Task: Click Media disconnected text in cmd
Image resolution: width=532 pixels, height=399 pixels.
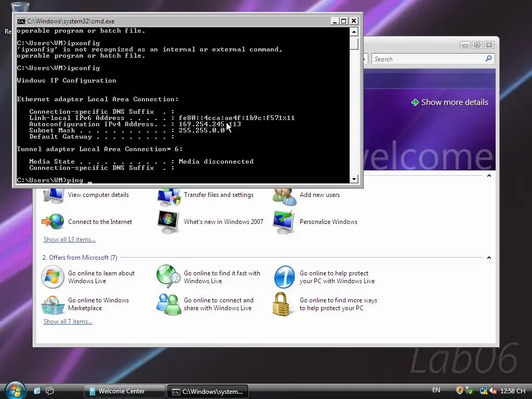Action: tap(216, 162)
